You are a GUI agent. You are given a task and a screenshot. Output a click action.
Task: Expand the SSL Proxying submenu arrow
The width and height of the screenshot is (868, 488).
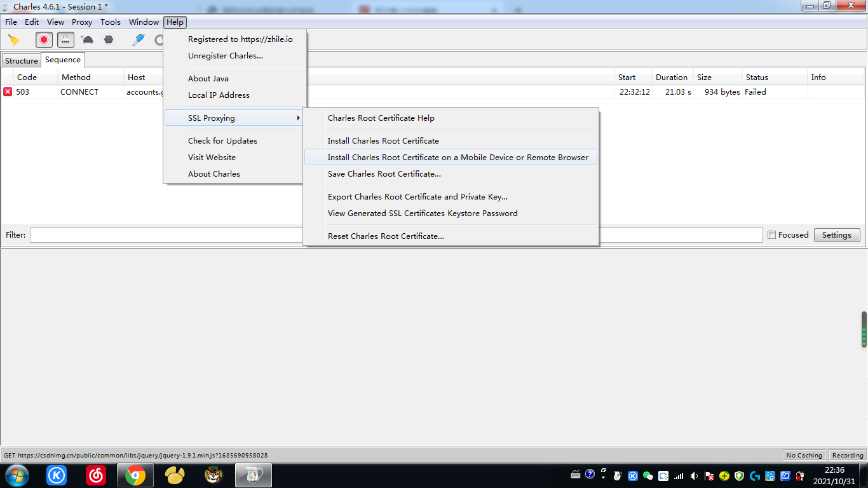click(299, 118)
